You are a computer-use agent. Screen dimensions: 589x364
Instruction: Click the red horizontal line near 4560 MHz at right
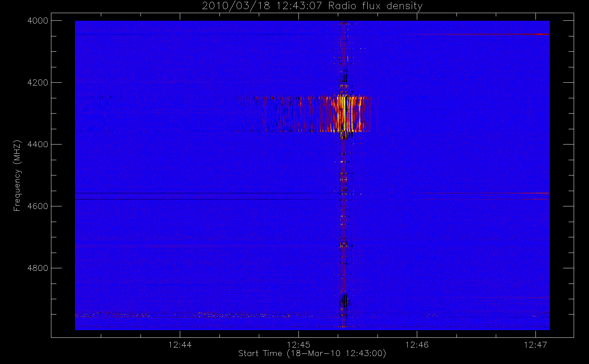tap(484, 193)
